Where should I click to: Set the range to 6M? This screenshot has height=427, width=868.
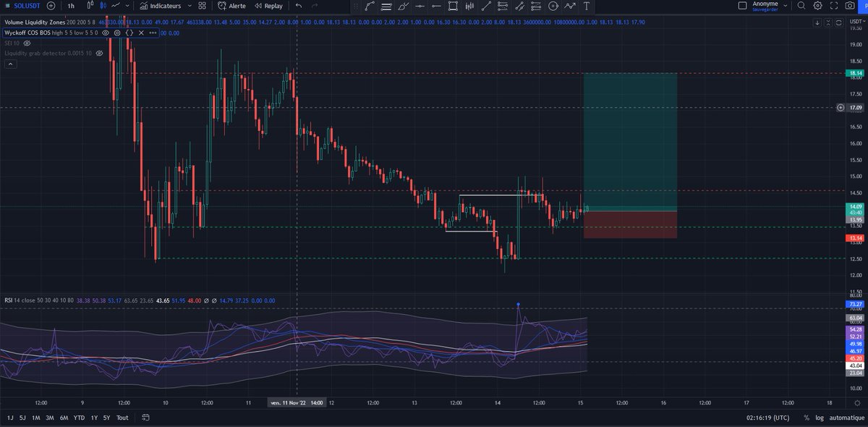[64, 418]
